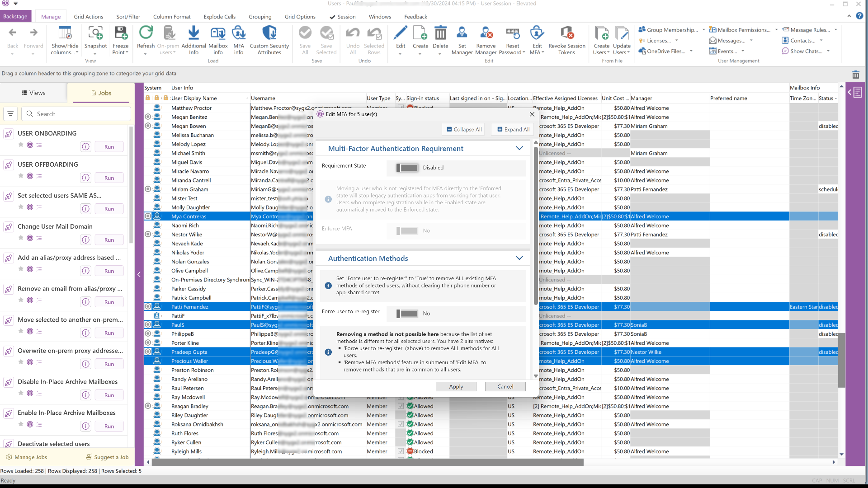The width and height of the screenshot is (868, 488).
Task: Click the Set Manager icon
Action: point(462,33)
